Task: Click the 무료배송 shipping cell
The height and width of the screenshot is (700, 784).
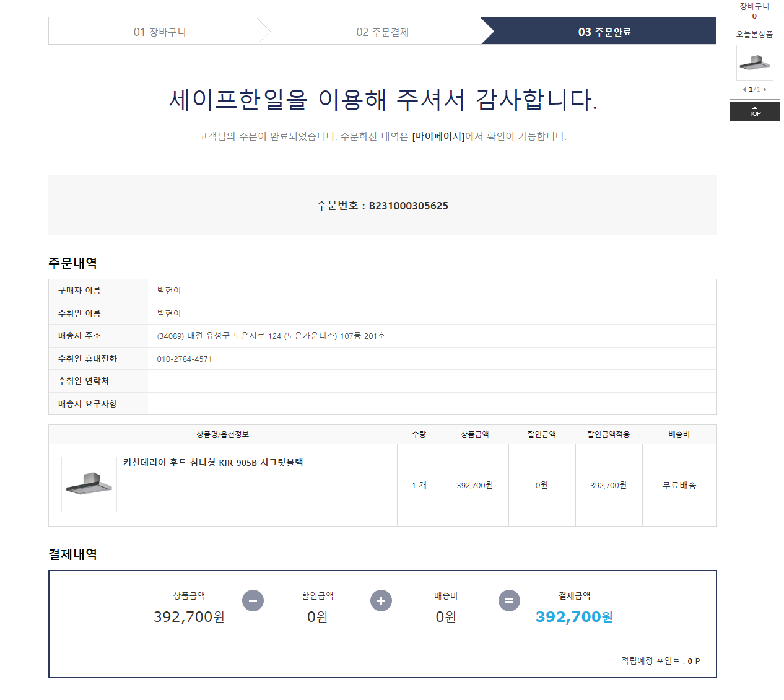Action: (x=679, y=485)
